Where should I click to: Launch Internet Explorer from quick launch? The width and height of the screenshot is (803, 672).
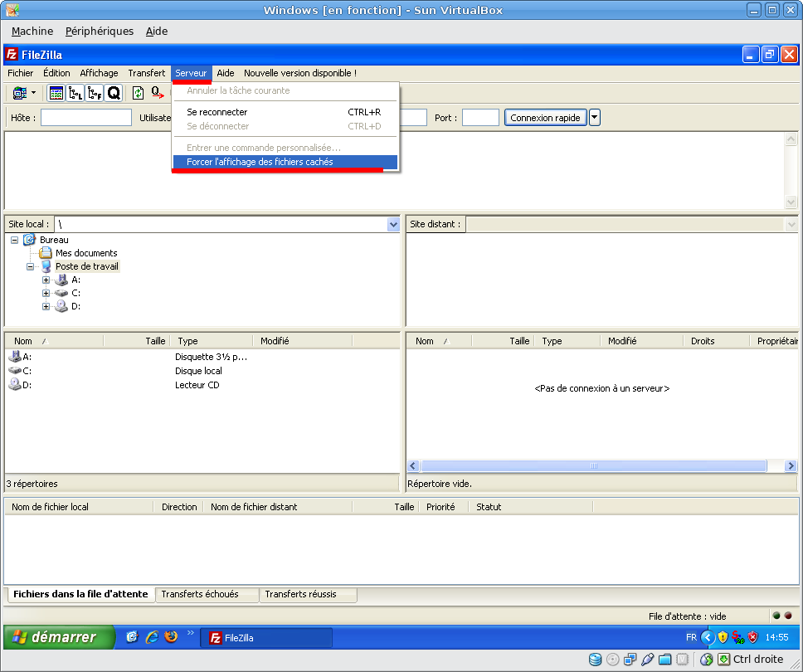point(152,636)
